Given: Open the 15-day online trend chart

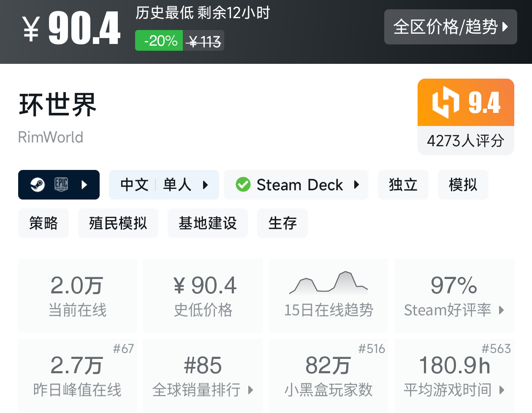Looking at the screenshot, I should (x=328, y=295).
